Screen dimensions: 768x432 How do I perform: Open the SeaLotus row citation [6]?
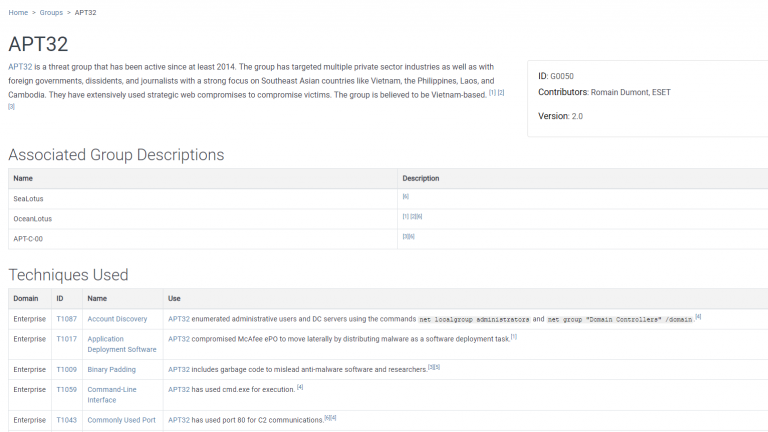point(406,196)
